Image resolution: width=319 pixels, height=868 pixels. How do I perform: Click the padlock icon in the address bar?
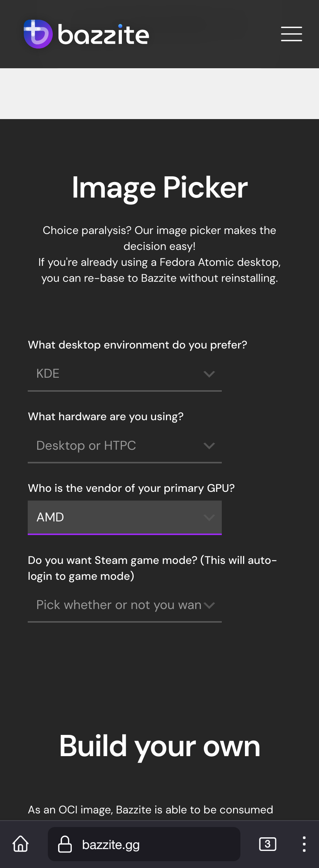coord(65,844)
